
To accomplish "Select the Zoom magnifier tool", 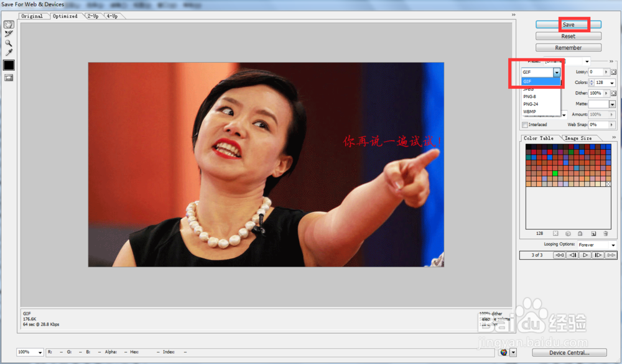I will (x=9, y=43).
